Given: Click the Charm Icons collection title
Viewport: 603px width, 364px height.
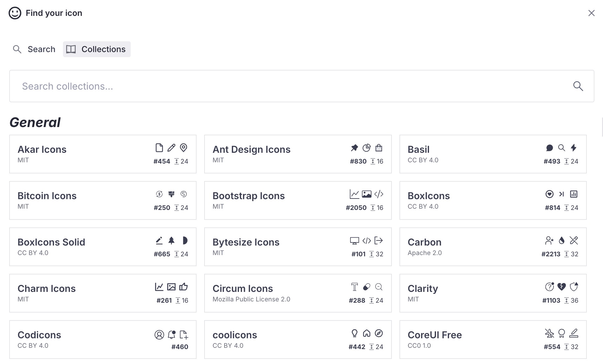Looking at the screenshot, I should point(46,288).
